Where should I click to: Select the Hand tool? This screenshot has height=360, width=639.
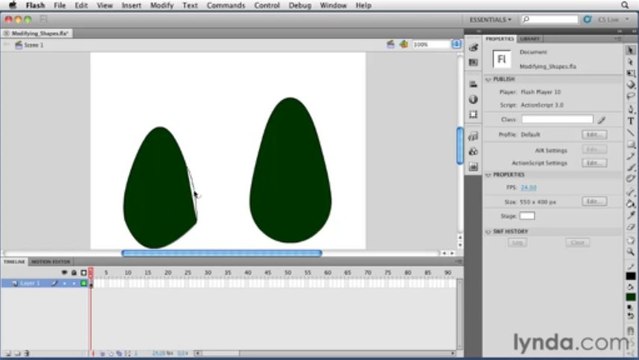[x=631, y=241]
